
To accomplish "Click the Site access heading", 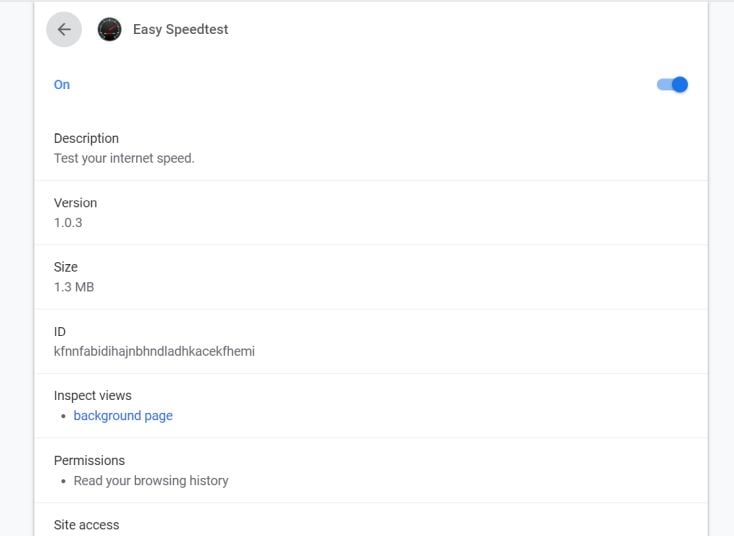I will [x=86, y=525].
